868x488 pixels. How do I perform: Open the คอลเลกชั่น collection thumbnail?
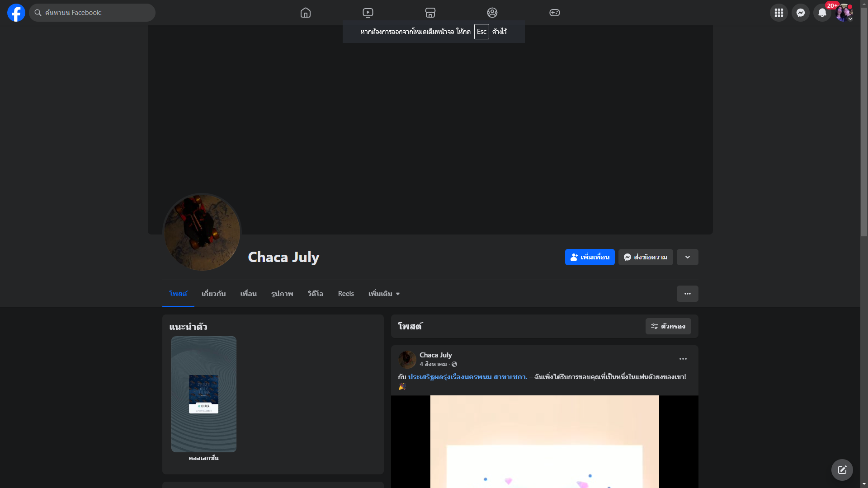204,394
